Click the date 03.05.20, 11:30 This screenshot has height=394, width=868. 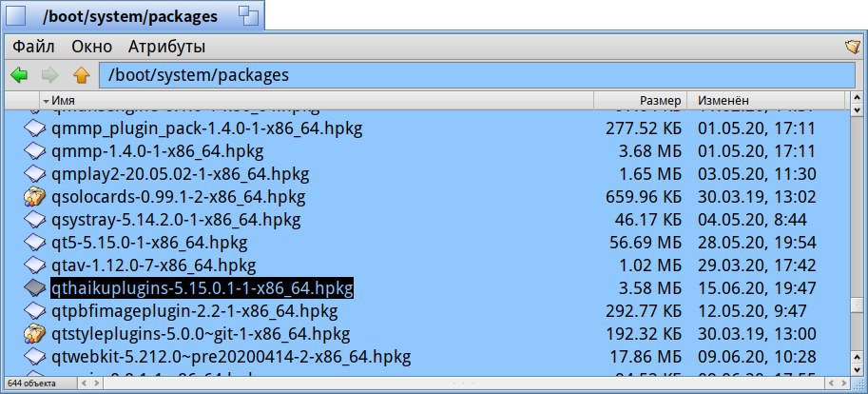pos(757,174)
